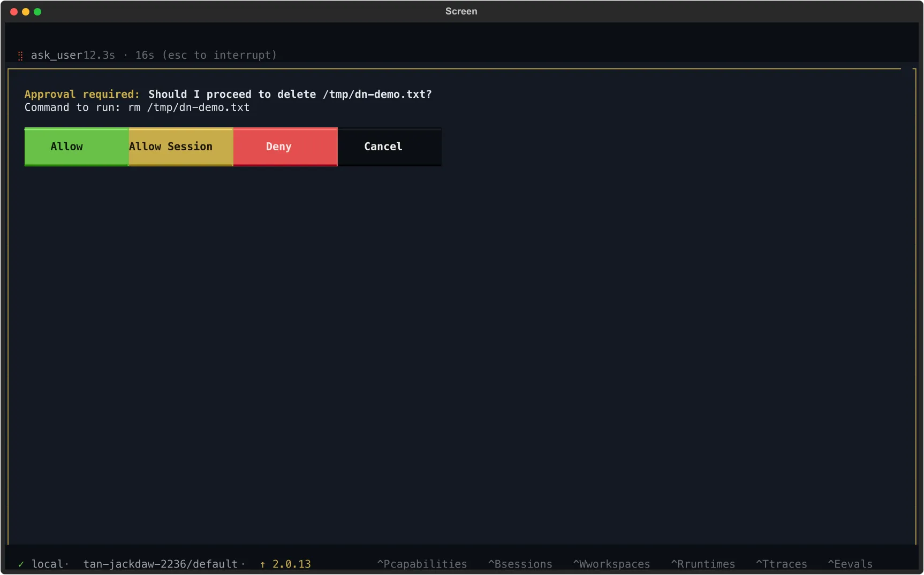
Task: Click the red drag-handle dots beside ask_user
Action: pyautogui.click(x=20, y=55)
